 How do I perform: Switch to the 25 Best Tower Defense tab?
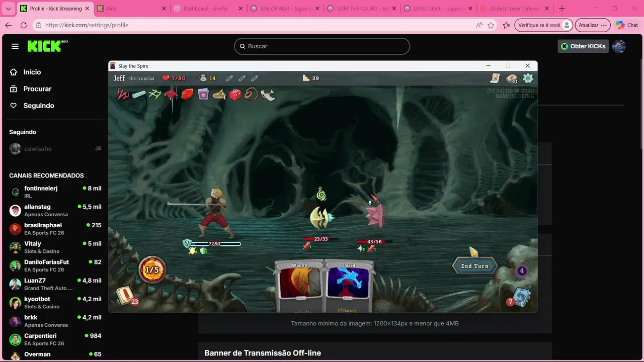[x=514, y=9]
